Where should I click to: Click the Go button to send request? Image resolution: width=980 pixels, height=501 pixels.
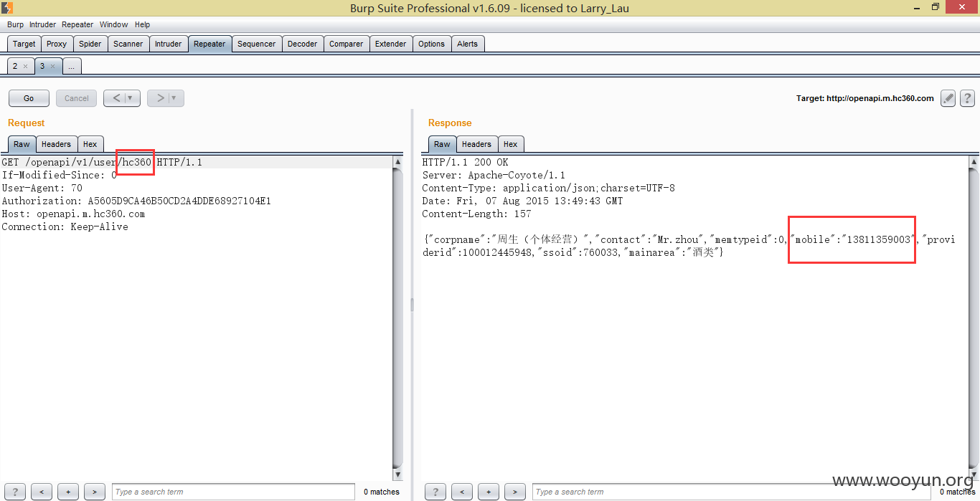pyautogui.click(x=29, y=98)
